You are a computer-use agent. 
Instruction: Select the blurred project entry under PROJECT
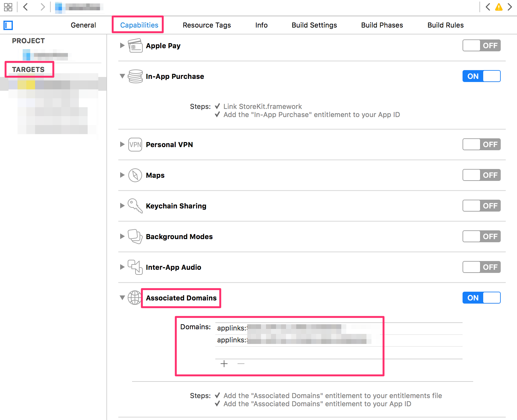tap(46, 55)
